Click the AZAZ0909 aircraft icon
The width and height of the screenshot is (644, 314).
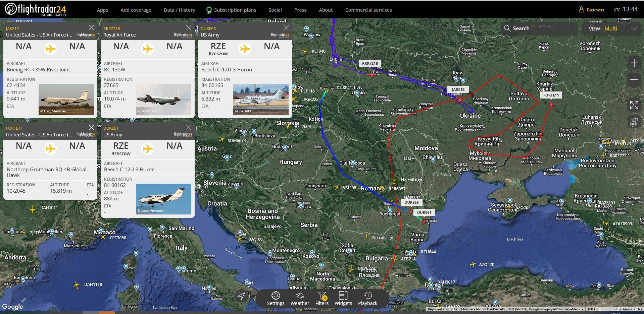tap(606, 223)
